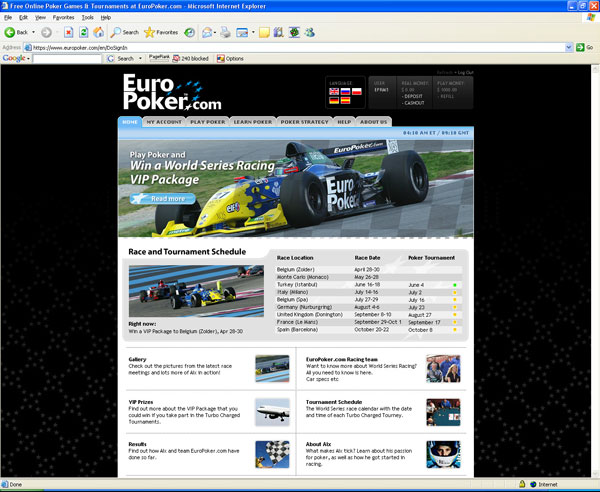Image resolution: width=600 pixels, height=492 pixels.
Task: Expand the Mail icon dropdown arrow
Action: 215,33
